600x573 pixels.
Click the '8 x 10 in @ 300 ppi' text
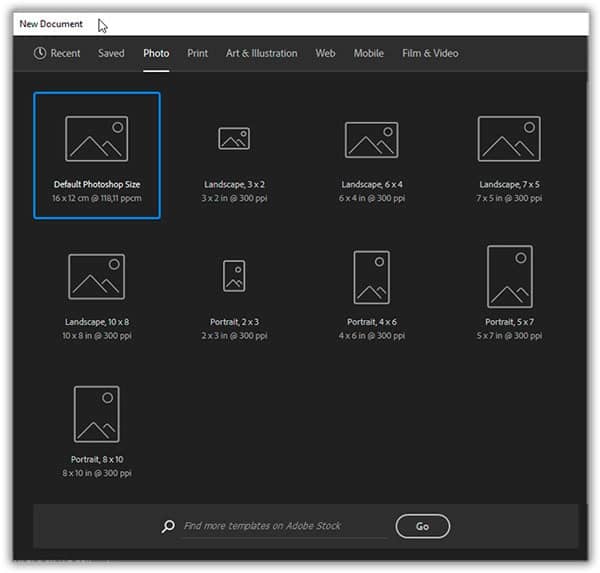(97, 473)
